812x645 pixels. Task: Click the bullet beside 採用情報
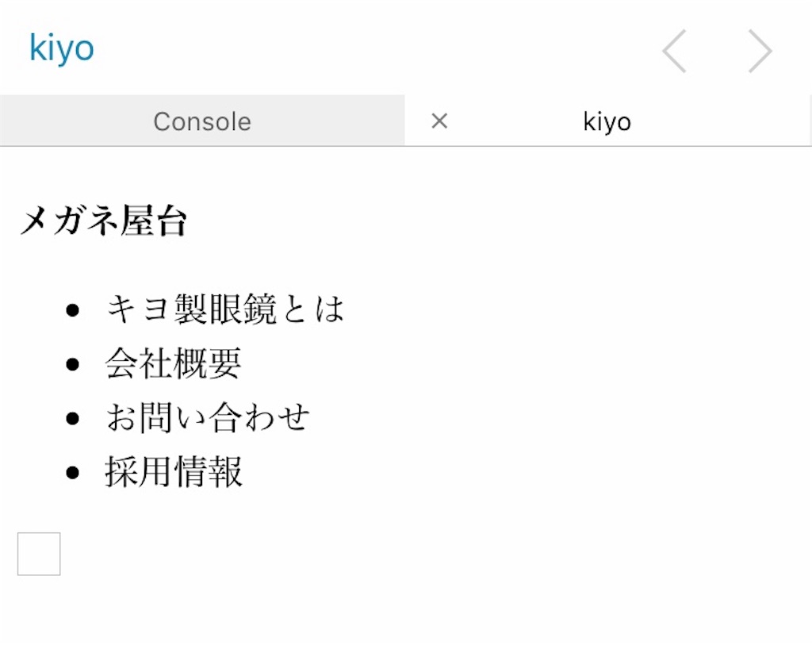click(x=73, y=471)
